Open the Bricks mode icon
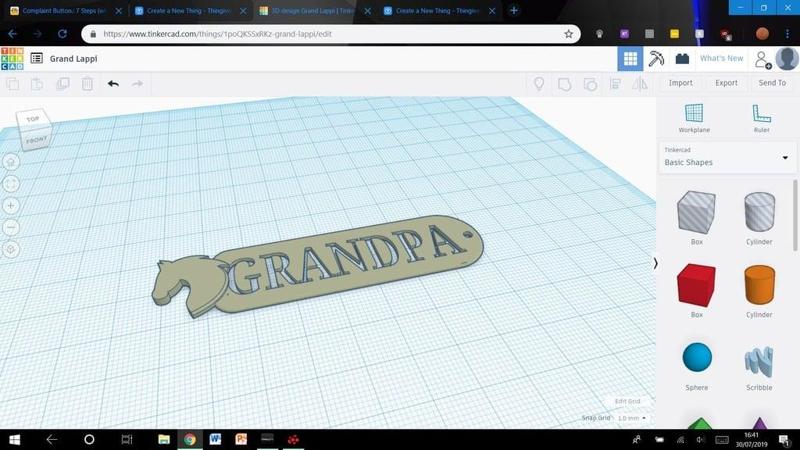Screen dimensions: 800x450 tap(682, 59)
